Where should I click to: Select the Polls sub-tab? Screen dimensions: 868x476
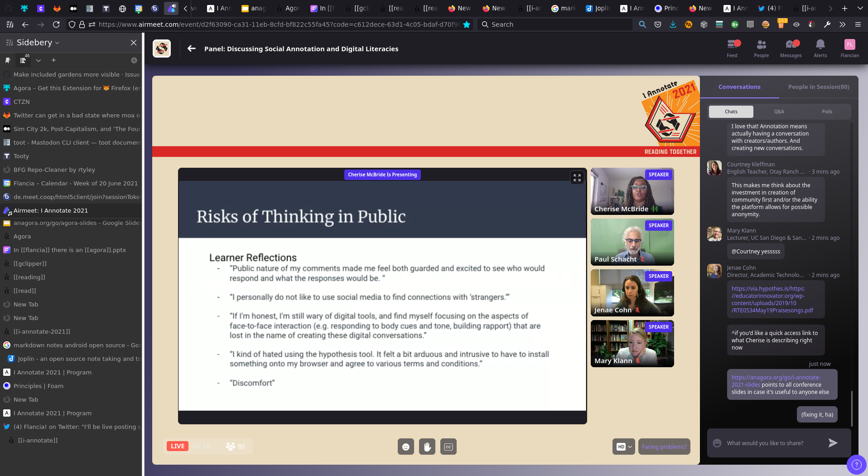pos(827,112)
